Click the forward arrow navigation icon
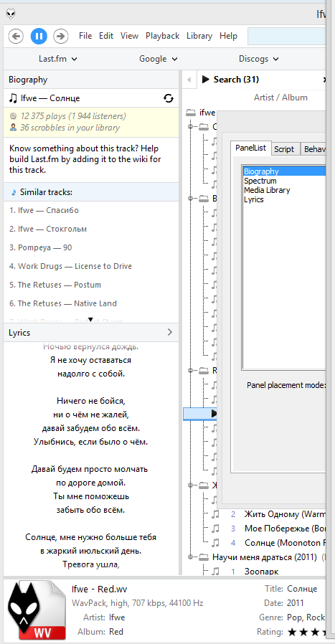 coord(61,36)
